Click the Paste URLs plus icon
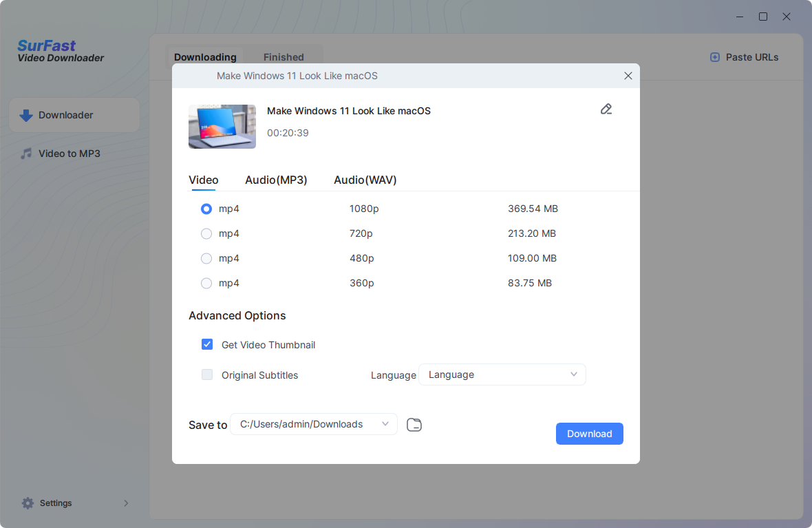Screen dimensions: 812x528 click(x=715, y=57)
